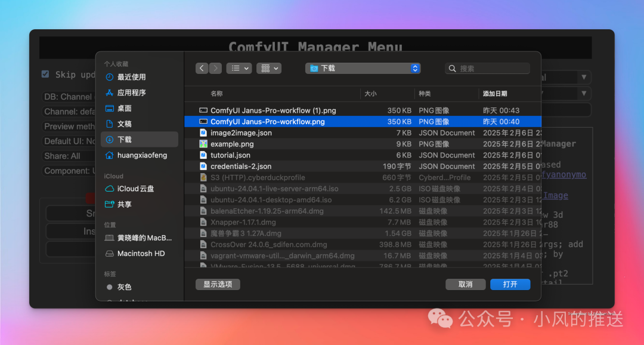The image size is (644, 345).
Task: Click the blue 打开 button
Action: coord(510,284)
